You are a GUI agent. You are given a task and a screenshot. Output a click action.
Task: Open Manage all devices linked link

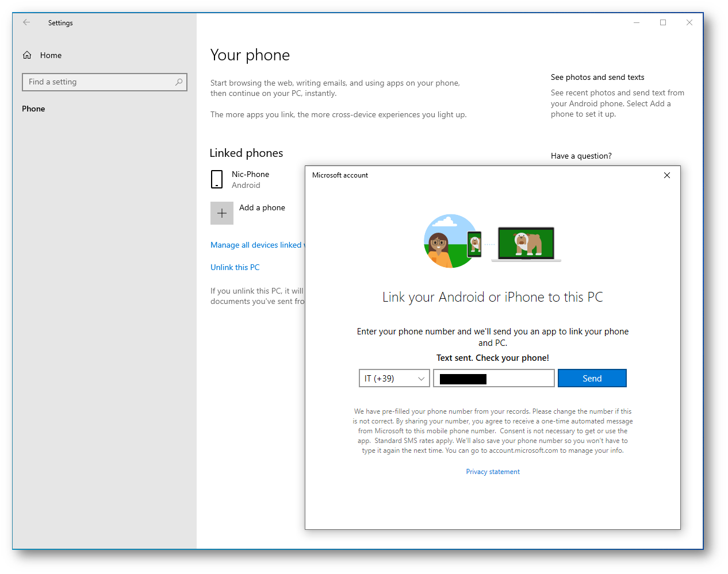pos(257,245)
